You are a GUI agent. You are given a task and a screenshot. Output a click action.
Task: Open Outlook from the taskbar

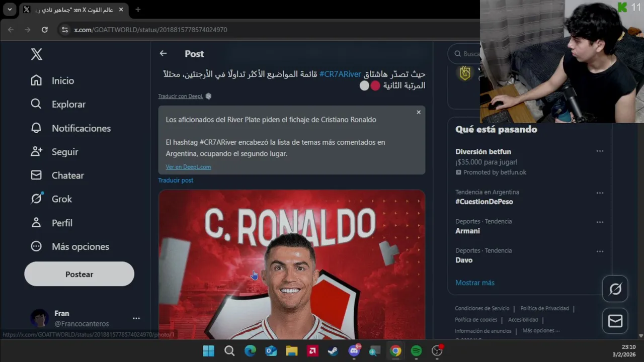click(x=271, y=351)
